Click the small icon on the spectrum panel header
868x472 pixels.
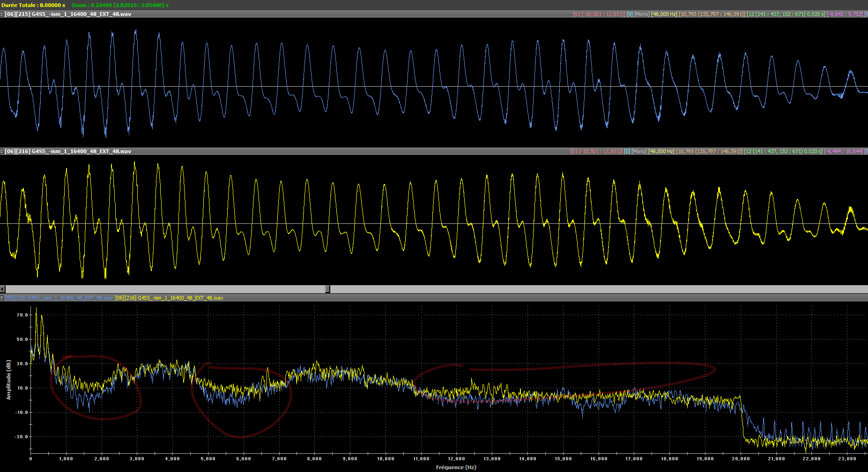(x=2, y=298)
